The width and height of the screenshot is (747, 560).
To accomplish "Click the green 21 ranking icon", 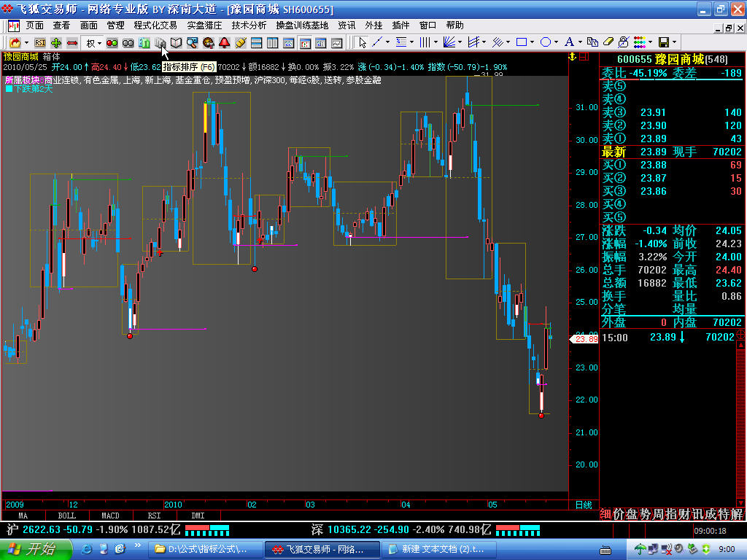I will 144,43.
